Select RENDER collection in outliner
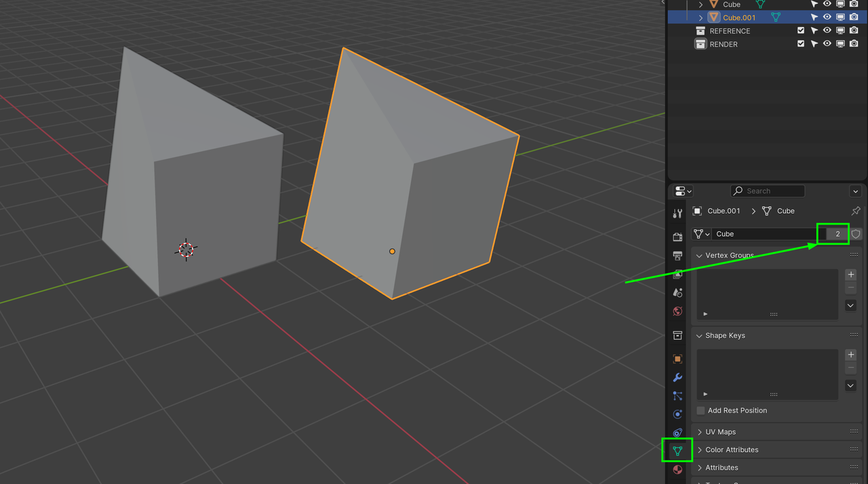The image size is (868, 484). click(x=724, y=44)
